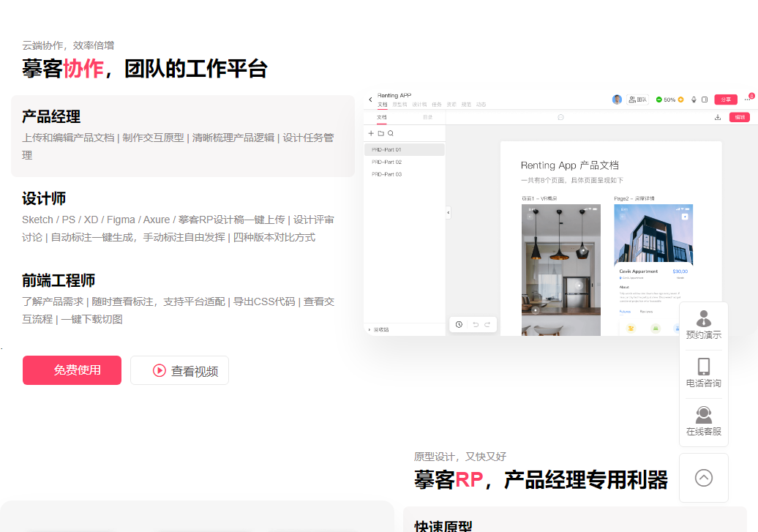Open the three-dot more menu with badge
This screenshot has height=532, width=758.
click(x=748, y=99)
